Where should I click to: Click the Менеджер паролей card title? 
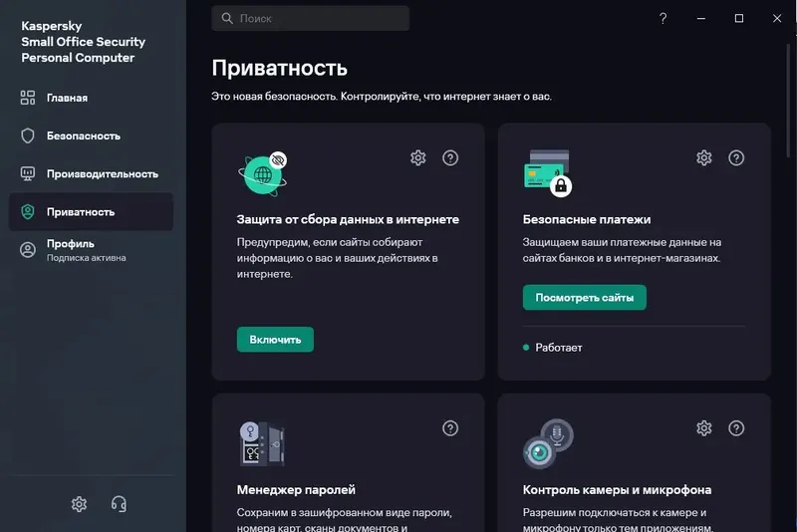click(296, 490)
